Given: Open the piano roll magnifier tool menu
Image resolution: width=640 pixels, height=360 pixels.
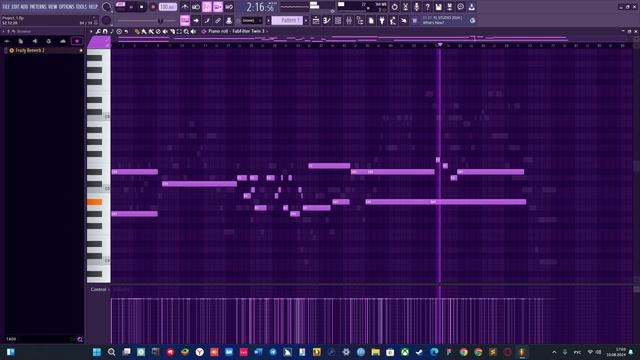Looking at the screenshot, I should (98, 31).
